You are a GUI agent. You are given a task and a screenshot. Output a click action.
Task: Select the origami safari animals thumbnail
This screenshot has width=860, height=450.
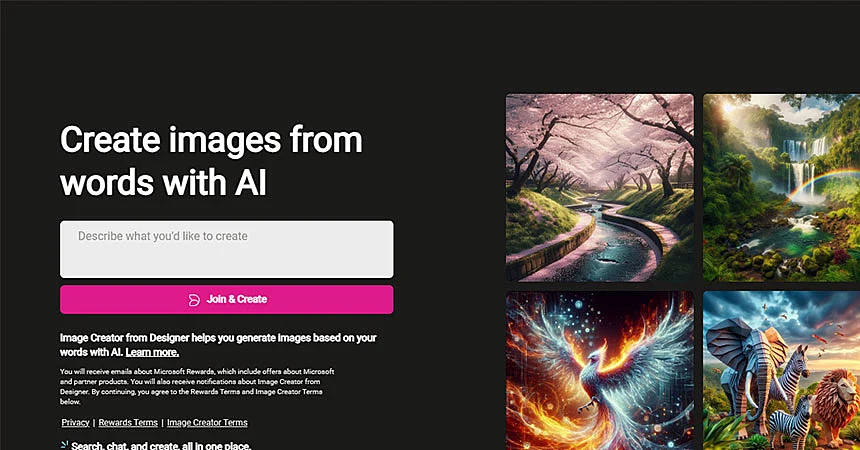point(782,370)
